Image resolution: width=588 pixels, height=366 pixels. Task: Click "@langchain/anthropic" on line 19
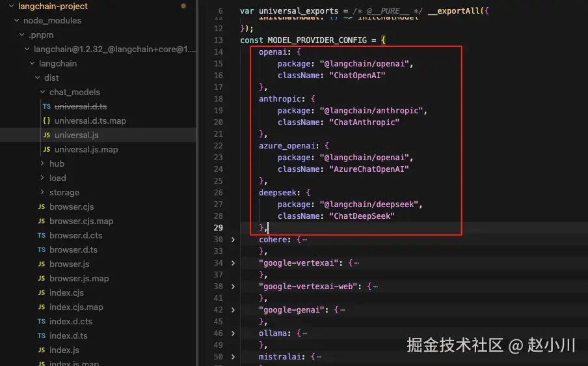click(x=371, y=111)
